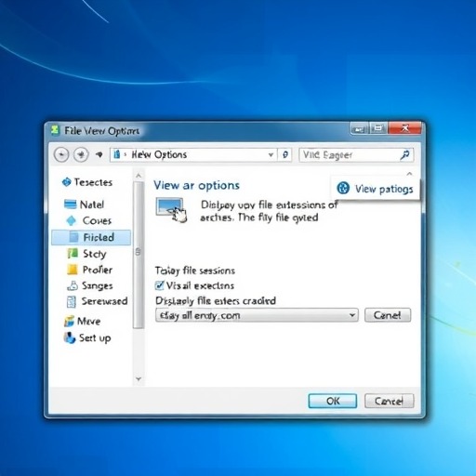Image resolution: width=476 pixels, height=476 pixels.
Task: Click the 'Taiay file seasions' label
Action: (195, 271)
